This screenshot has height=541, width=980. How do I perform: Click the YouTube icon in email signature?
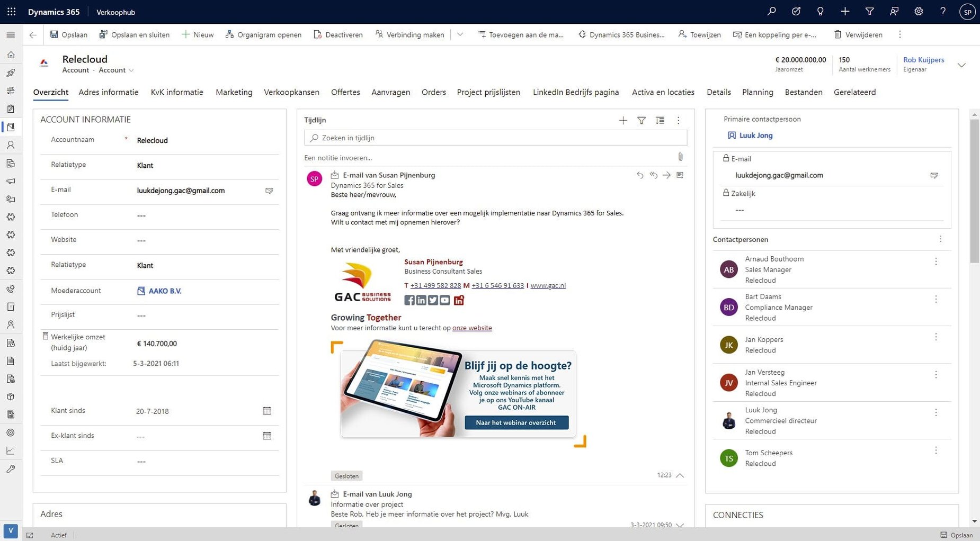click(x=444, y=300)
